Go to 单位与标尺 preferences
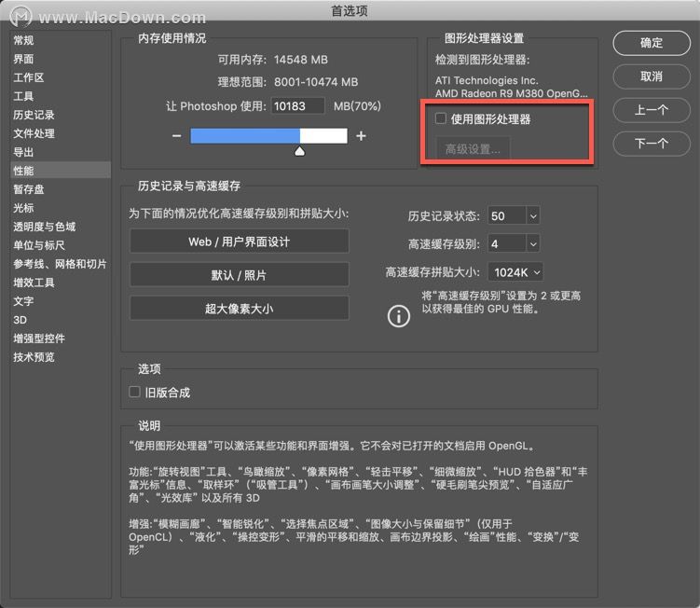The width and height of the screenshot is (700, 608). coord(39,245)
